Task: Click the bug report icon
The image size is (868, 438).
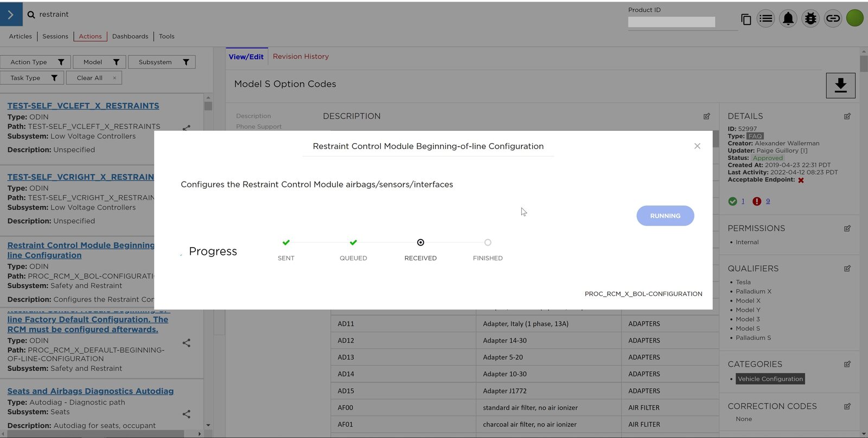Action: click(x=810, y=19)
